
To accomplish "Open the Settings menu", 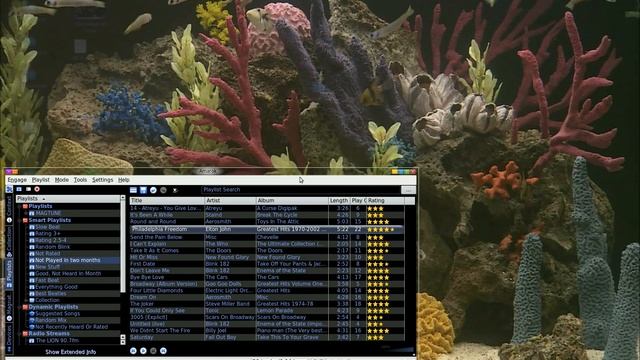I will (102, 180).
